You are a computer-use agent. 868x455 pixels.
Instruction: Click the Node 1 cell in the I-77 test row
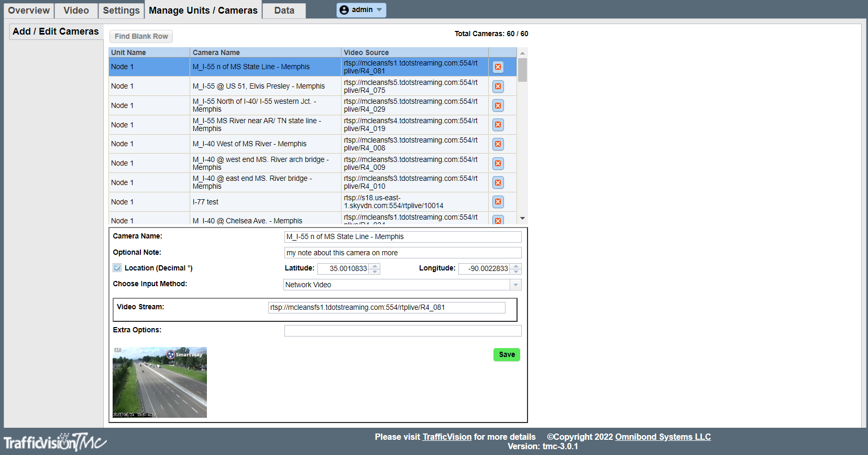tap(149, 202)
